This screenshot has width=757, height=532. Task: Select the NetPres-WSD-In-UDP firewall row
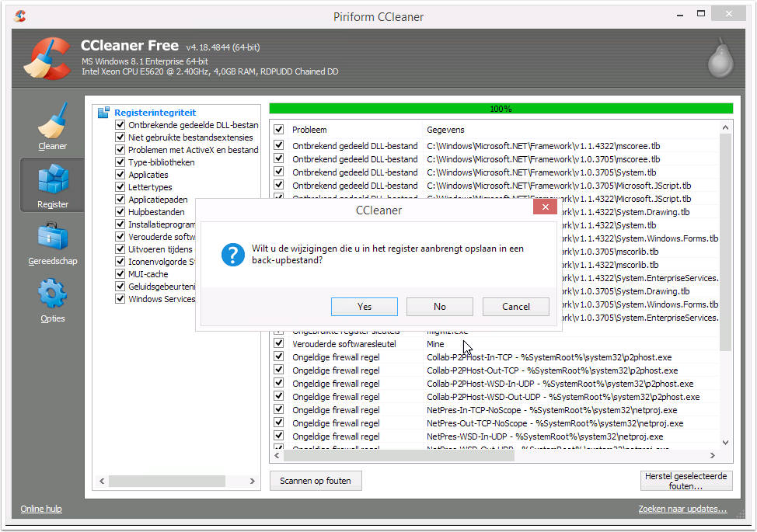[x=496, y=436]
